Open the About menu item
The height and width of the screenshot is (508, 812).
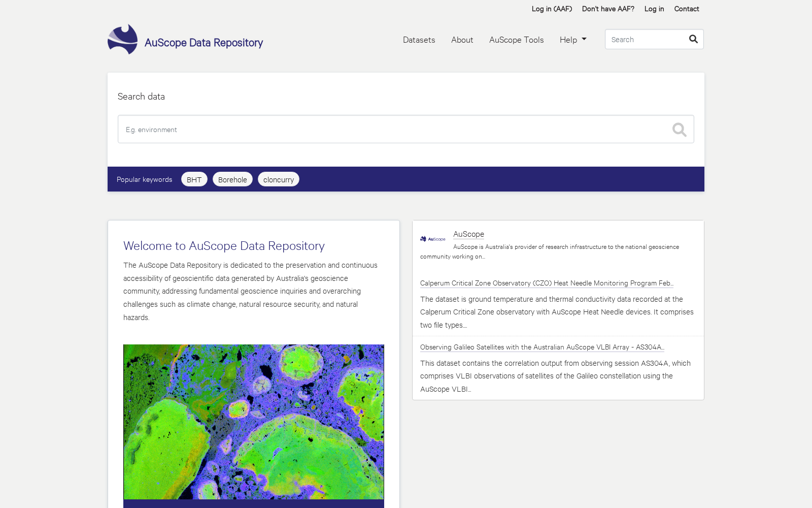462,40
